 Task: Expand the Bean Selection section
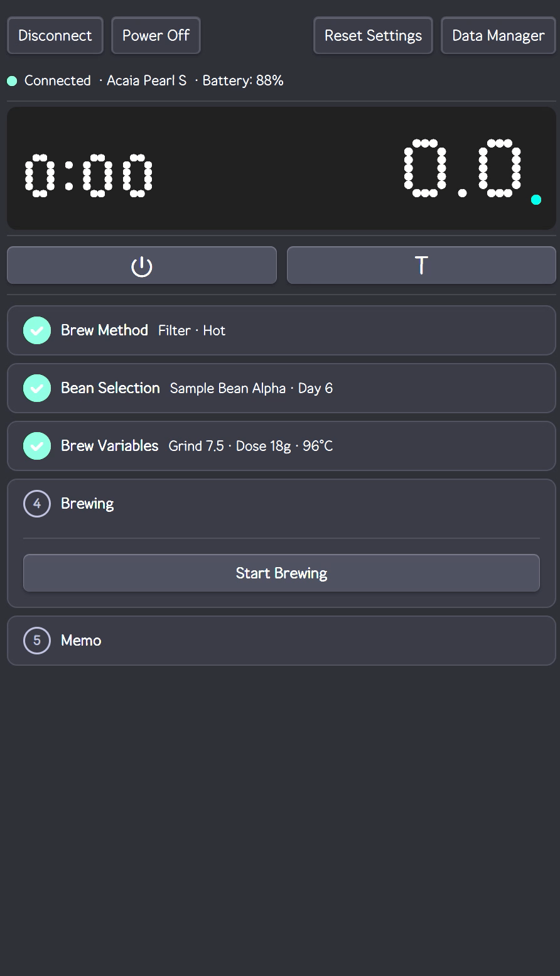281,388
